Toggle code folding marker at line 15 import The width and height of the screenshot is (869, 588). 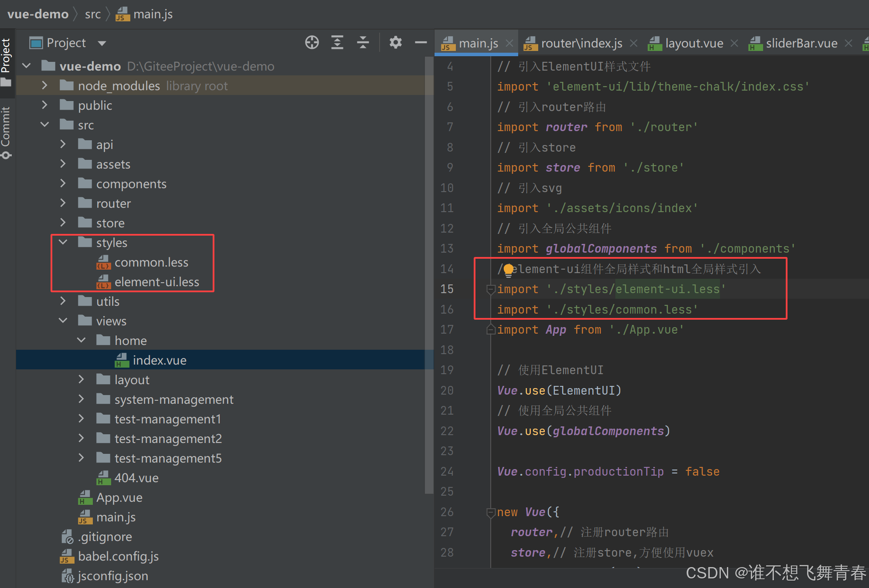pos(491,289)
